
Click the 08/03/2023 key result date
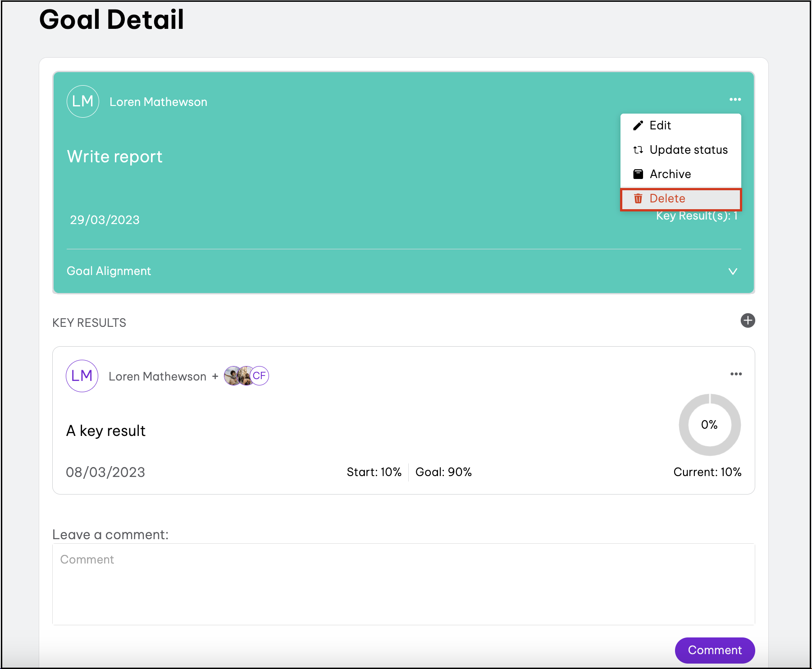[x=105, y=472]
